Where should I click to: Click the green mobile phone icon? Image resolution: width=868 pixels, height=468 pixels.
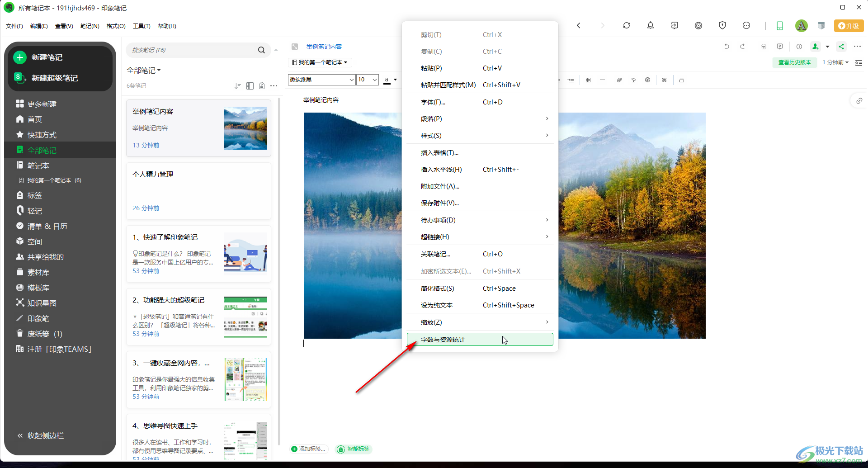point(780,26)
